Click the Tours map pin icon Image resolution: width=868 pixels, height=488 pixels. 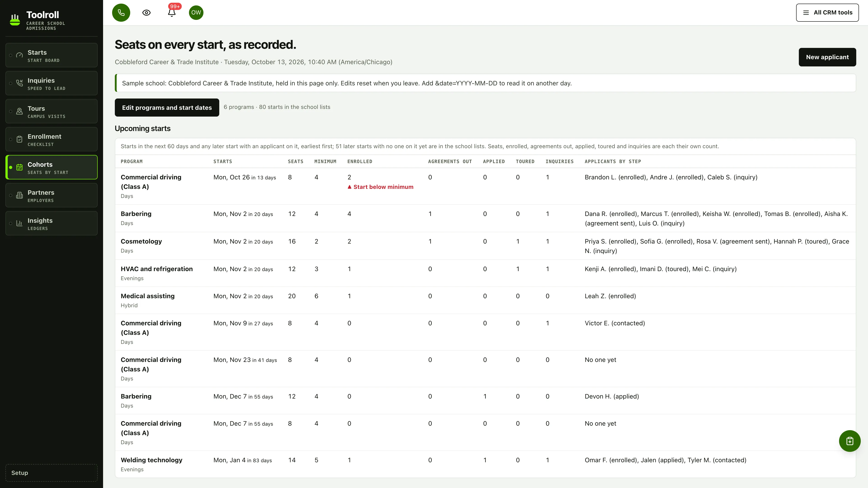point(19,111)
